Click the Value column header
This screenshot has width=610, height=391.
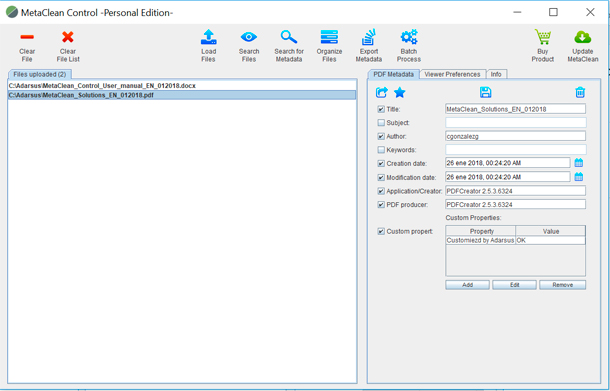point(550,231)
